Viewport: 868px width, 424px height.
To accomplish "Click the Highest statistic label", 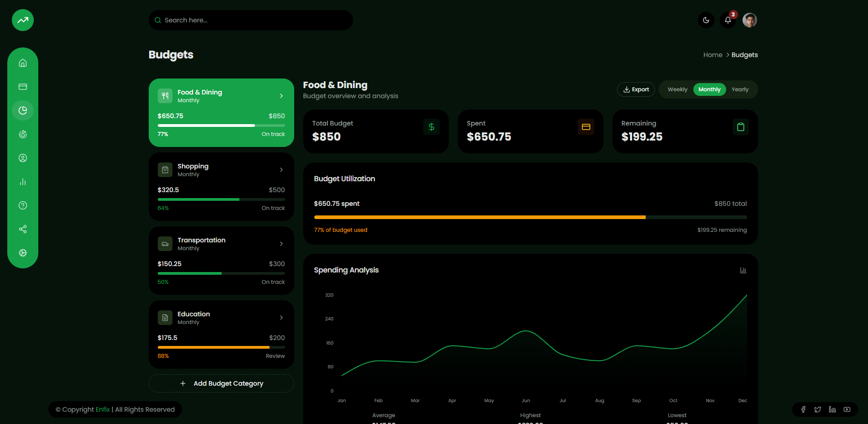I will coord(530,415).
